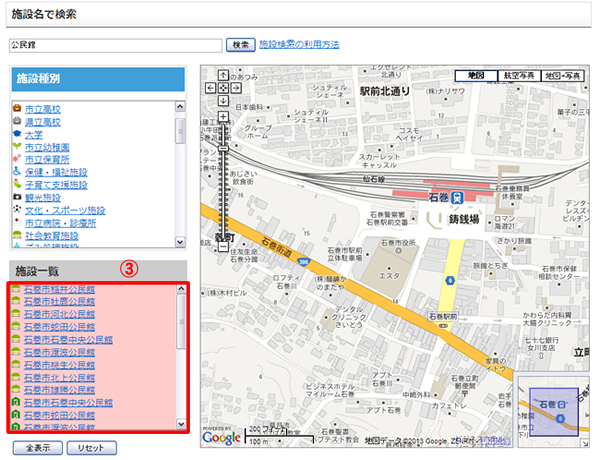Screen dimensions: 600x460
Task: Click the wheelchair icon beside 保健・福祉施設
Action: [x=17, y=171]
